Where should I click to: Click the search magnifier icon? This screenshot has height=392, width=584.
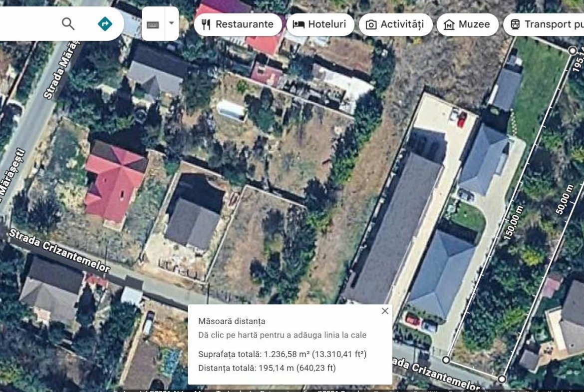point(68,24)
